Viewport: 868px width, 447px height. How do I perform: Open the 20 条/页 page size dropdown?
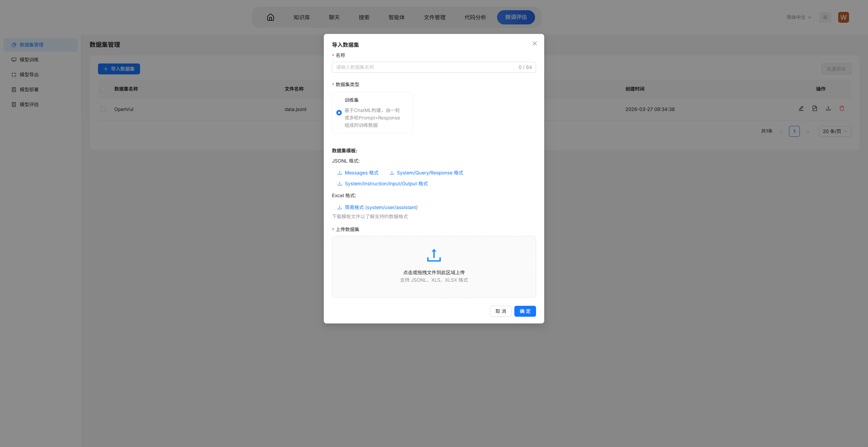coord(834,131)
